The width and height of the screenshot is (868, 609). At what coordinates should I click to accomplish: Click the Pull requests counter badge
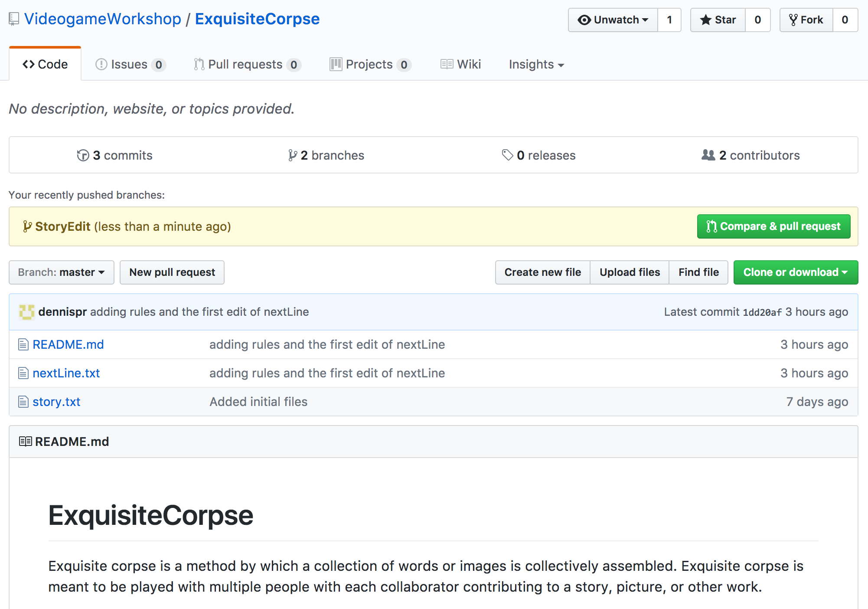tap(294, 65)
